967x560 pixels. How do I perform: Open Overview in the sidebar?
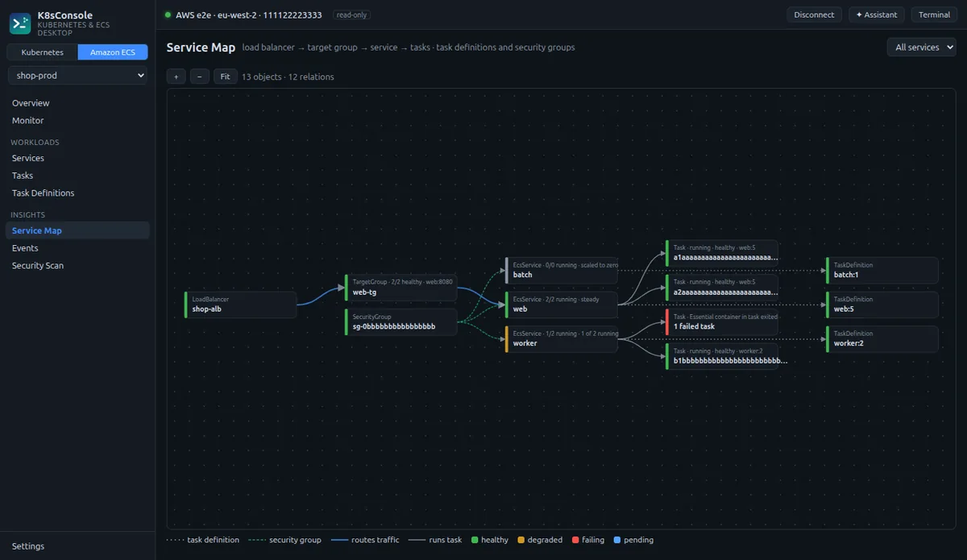point(77,103)
